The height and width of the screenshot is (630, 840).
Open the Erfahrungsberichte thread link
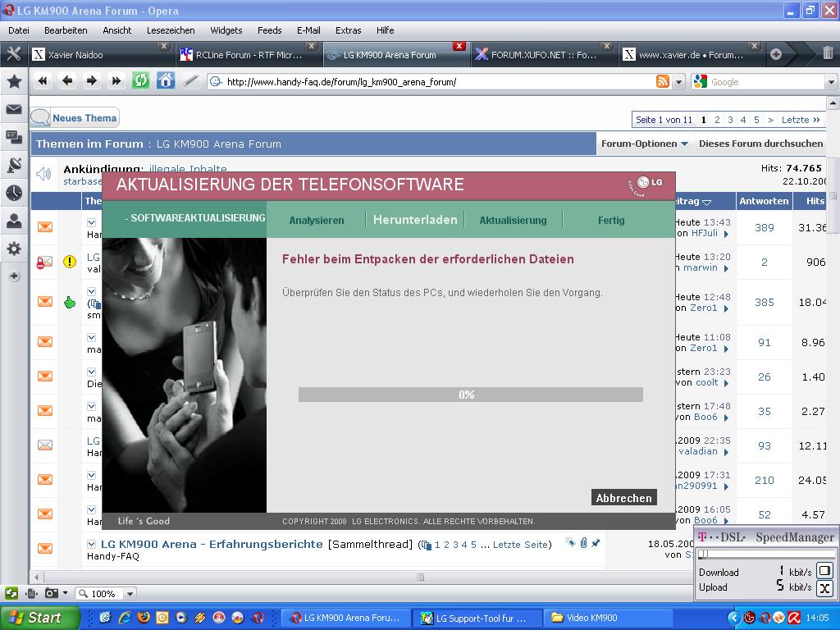(212, 545)
